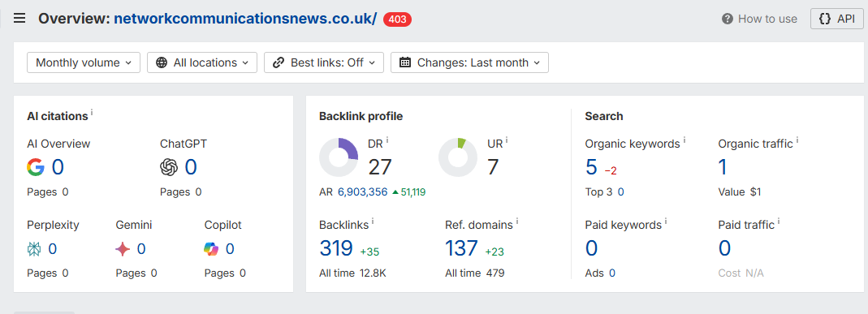Click info icon beside AI citations

point(92,113)
